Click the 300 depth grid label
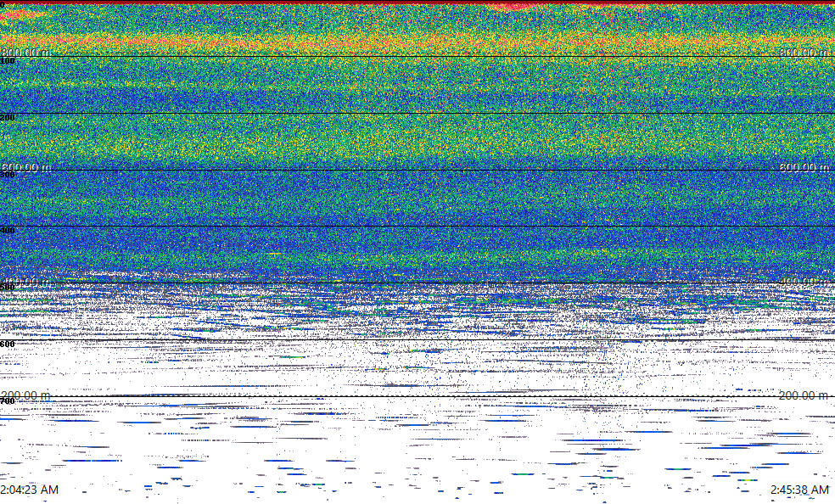This screenshot has width=835, height=504. point(8,174)
